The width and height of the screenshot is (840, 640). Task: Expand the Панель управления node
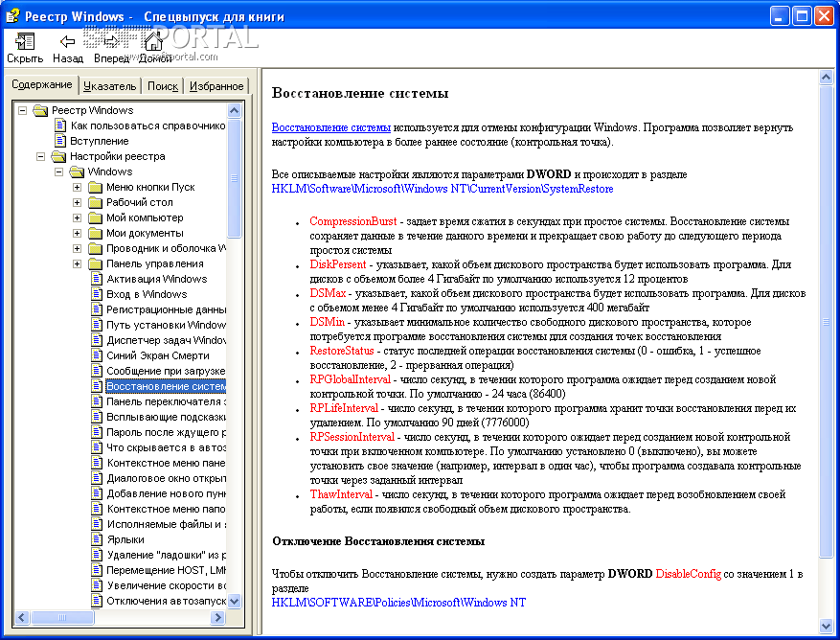[x=78, y=263]
